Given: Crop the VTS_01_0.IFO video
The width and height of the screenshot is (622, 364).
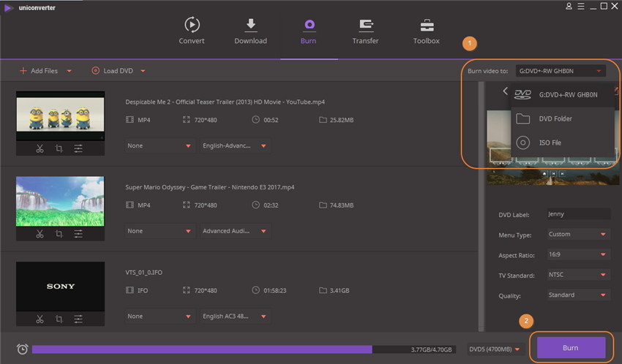Looking at the screenshot, I should tap(59, 319).
